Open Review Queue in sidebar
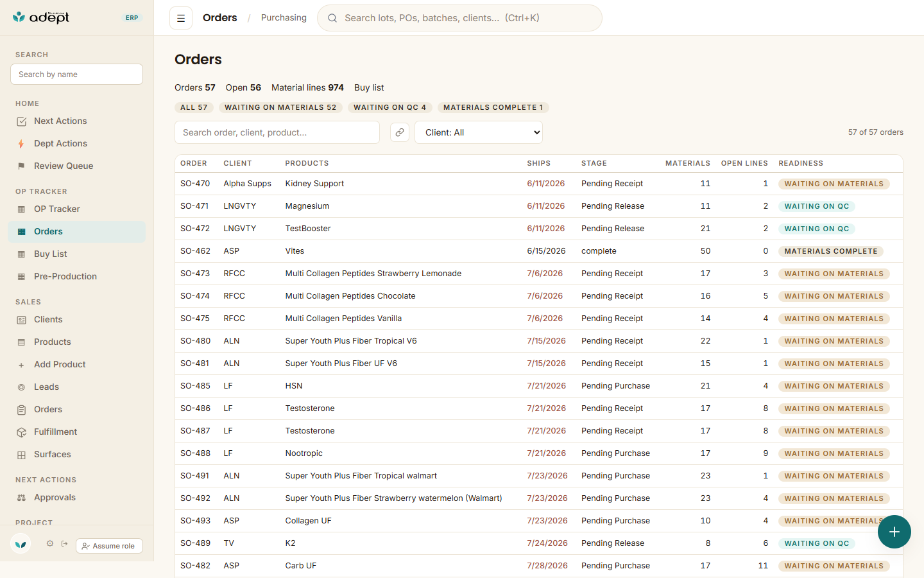The image size is (924, 578). tap(77, 166)
